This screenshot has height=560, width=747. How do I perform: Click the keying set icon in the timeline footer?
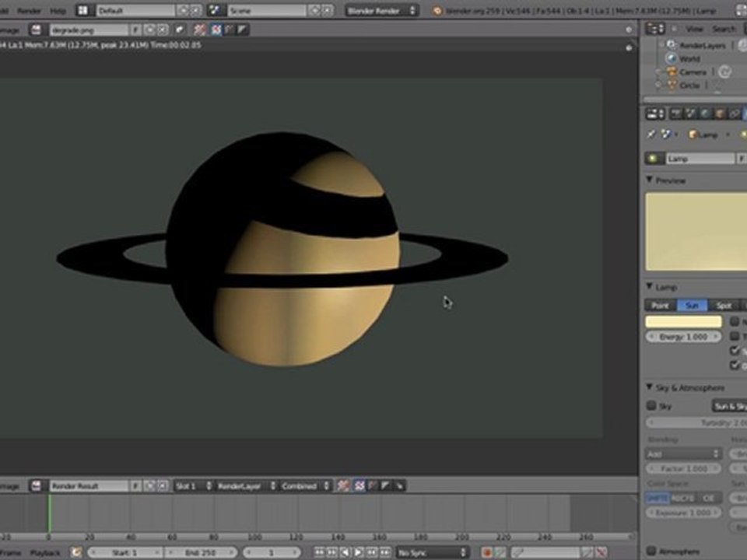[519, 552]
